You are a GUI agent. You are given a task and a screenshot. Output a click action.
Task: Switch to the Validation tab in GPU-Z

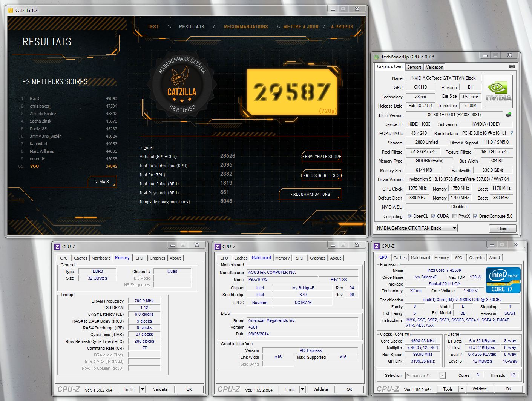coord(434,67)
